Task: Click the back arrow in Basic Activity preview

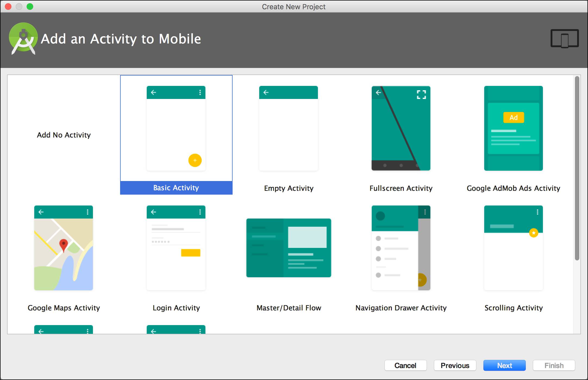Action: (x=154, y=92)
